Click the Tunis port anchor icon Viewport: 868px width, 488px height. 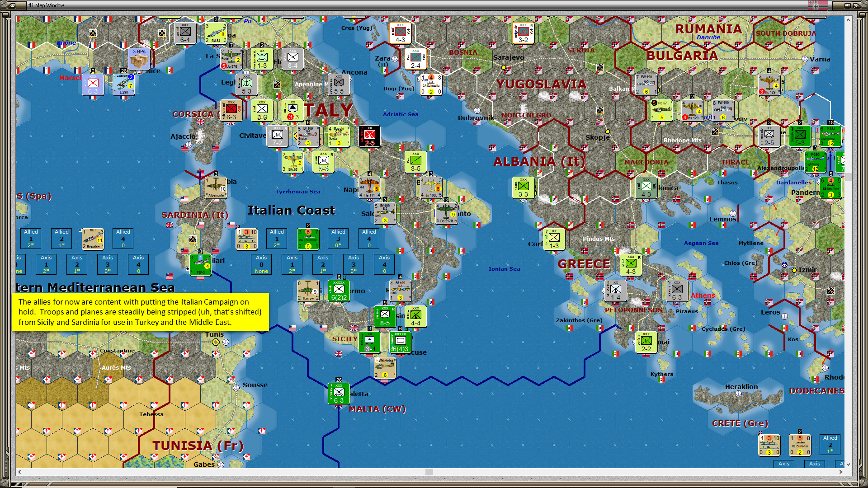(x=226, y=342)
